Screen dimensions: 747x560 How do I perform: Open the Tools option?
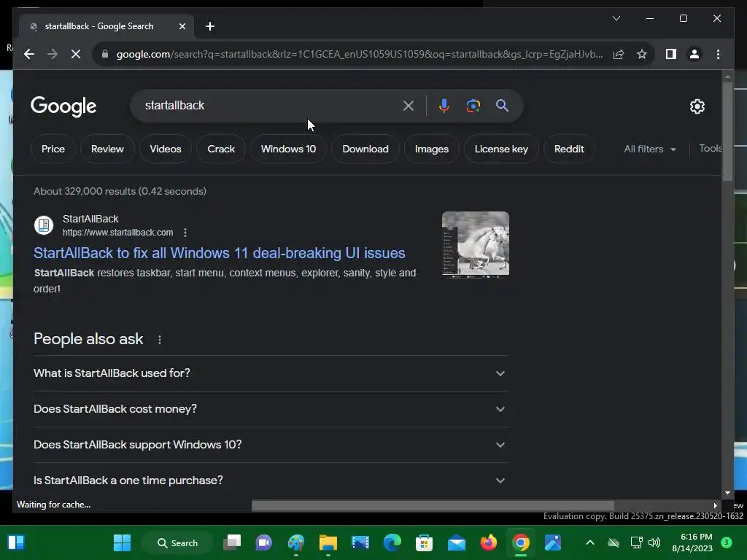click(x=710, y=148)
